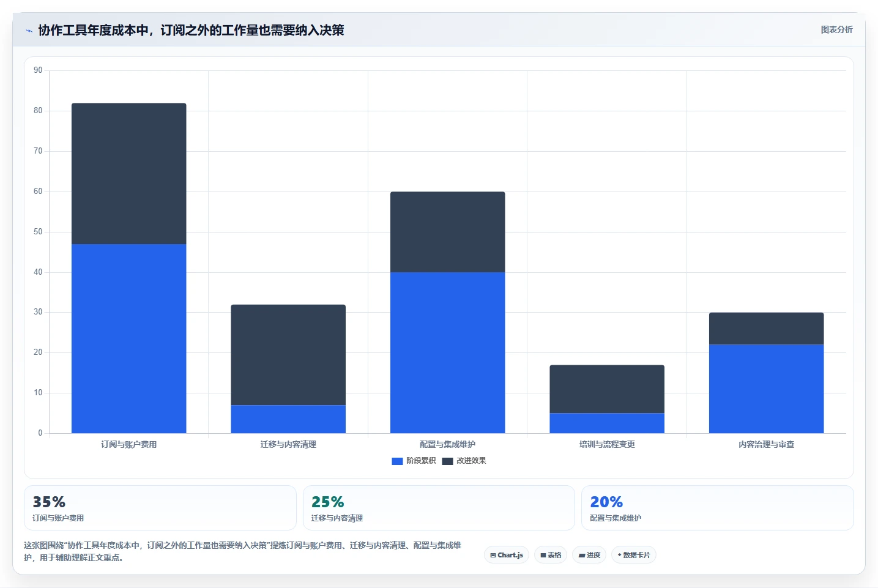This screenshot has height=588, width=878.
Task: Click the 订阅与账户费用 x-axis label
Action: [x=129, y=444]
